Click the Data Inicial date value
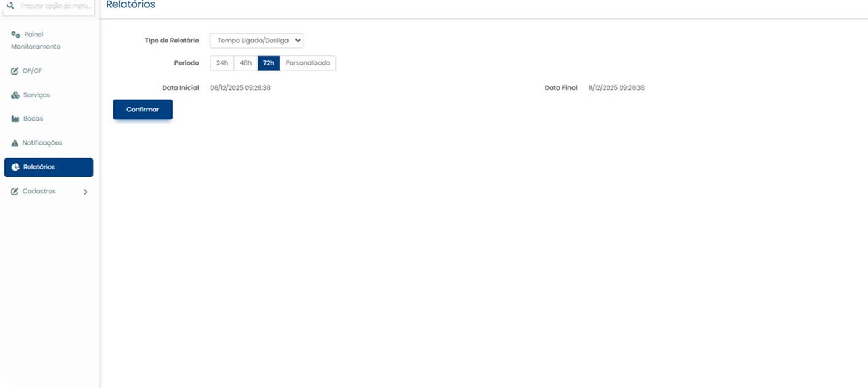Viewport: 868px width, 388px height. point(240,88)
